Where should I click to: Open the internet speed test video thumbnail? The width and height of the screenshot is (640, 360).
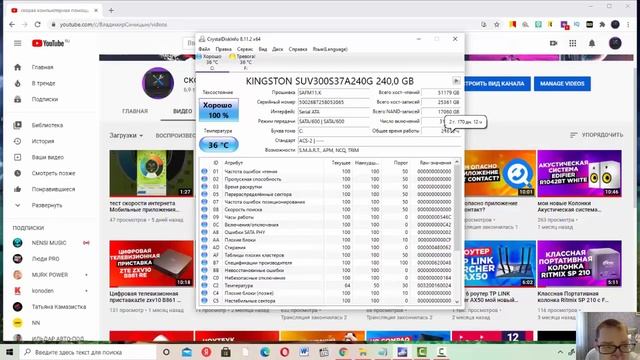pos(151,173)
